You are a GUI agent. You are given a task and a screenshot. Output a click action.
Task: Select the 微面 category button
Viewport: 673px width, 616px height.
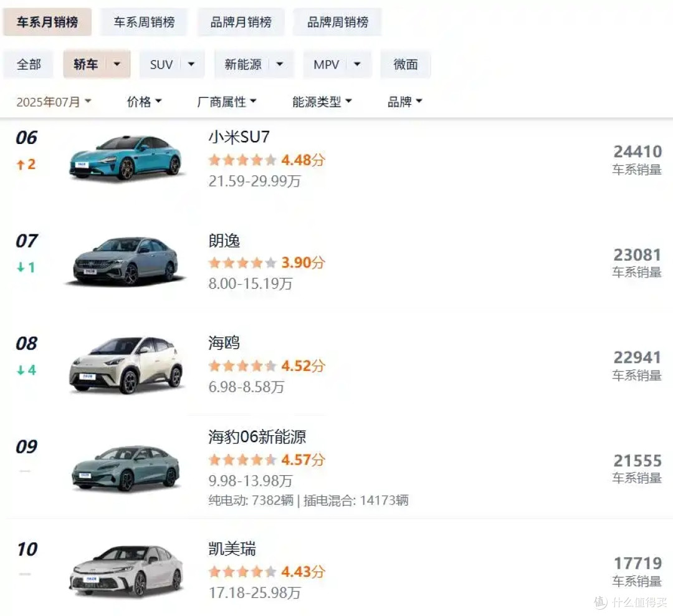pos(406,64)
